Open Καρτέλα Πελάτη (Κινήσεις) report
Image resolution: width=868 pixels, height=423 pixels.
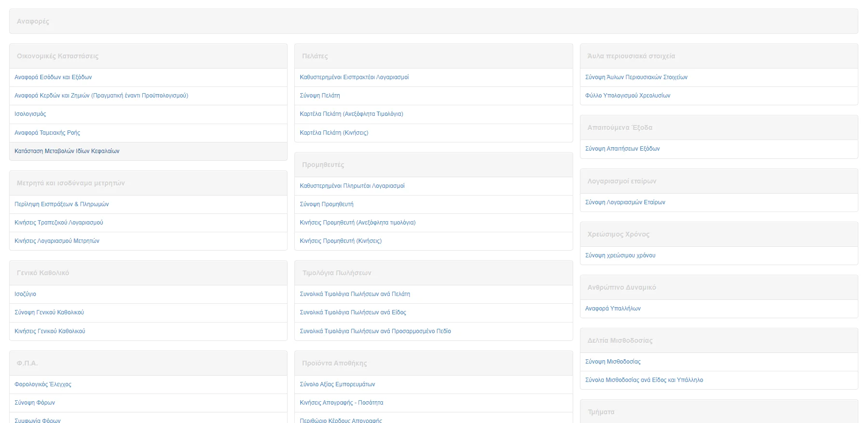click(334, 133)
